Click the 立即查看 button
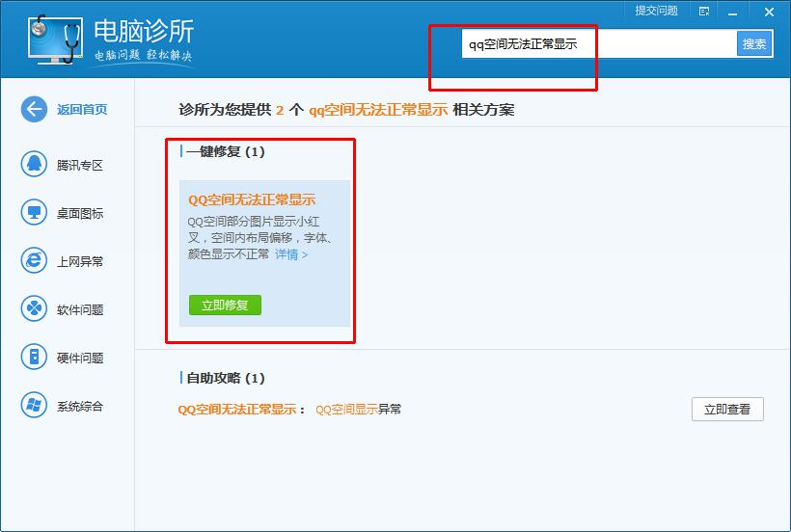Screen dimensions: 791x532 click(x=727, y=409)
